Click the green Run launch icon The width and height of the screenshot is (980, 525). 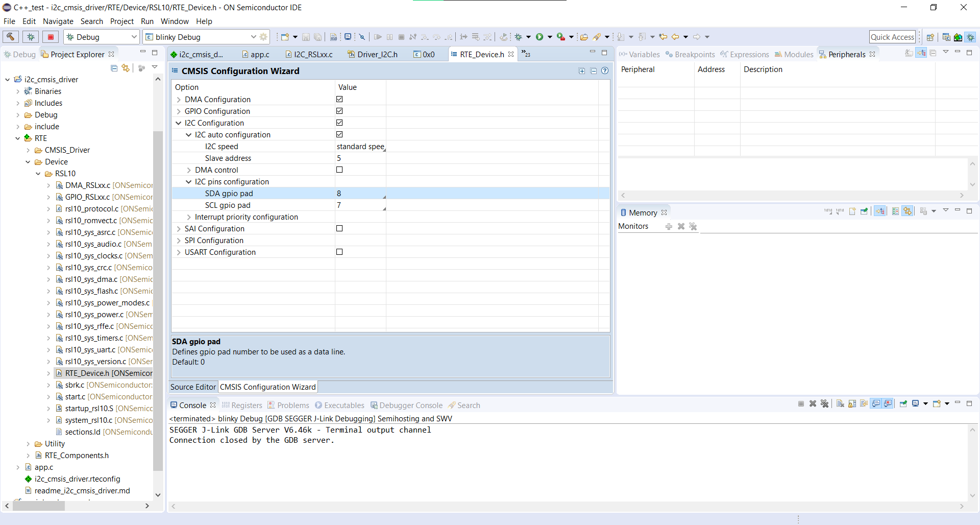[540, 37]
